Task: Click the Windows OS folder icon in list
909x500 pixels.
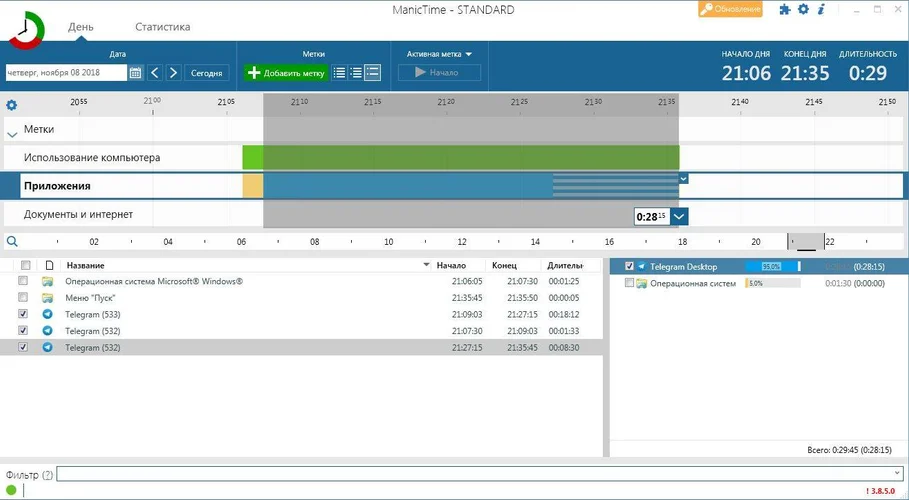Action: tap(48, 281)
